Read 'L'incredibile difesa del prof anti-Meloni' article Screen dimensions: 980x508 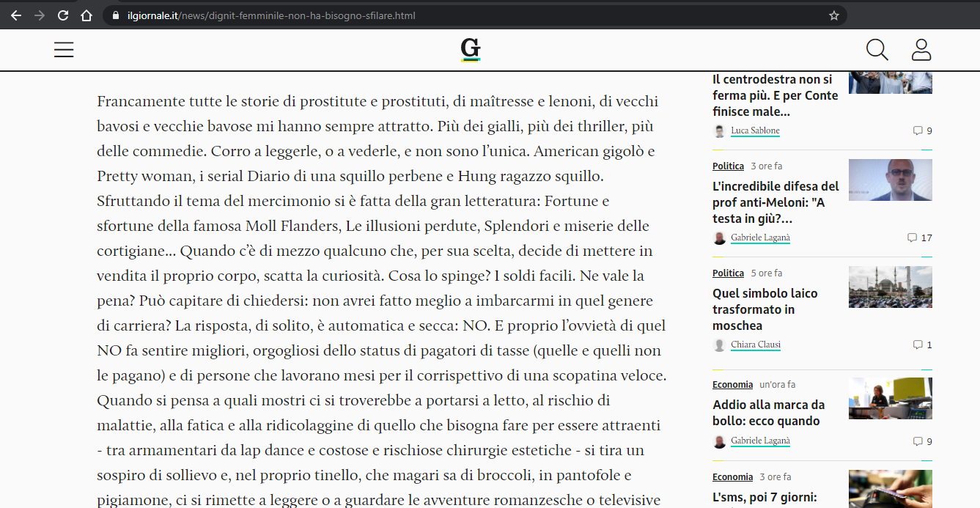(775, 202)
